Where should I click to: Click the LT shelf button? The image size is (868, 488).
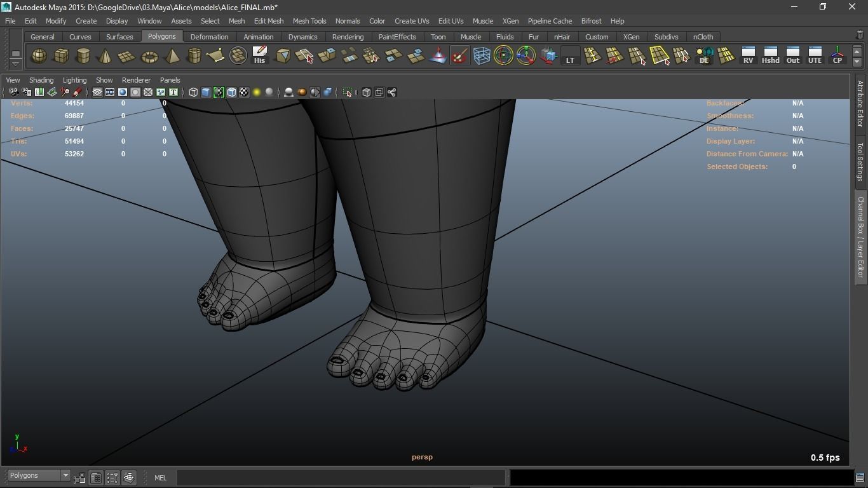pyautogui.click(x=570, y=56)
